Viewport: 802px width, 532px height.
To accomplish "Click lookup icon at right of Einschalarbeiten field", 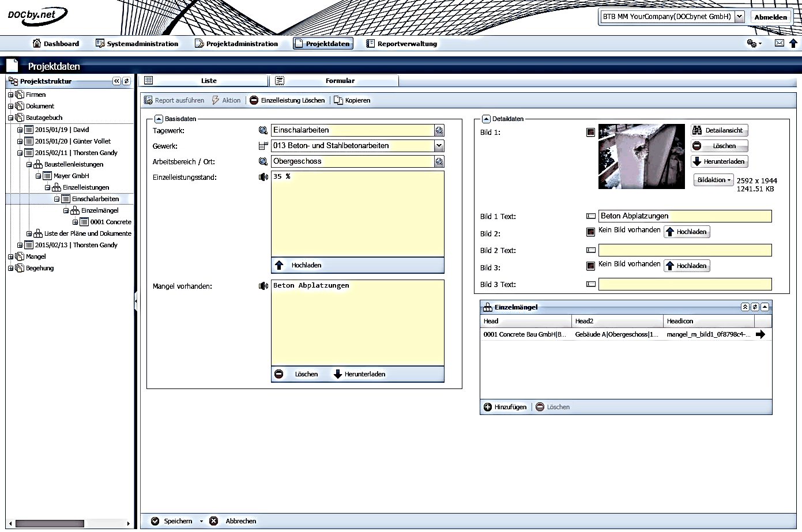I will pyautogui.click(x=439, y=130).
